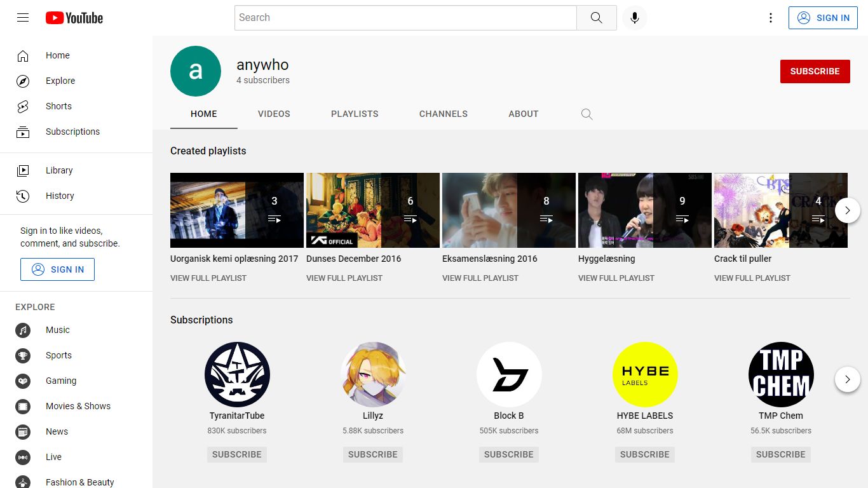The image size is (868, 488).
Task: Subscribe to the anywho channel
Action: (815, 71)
